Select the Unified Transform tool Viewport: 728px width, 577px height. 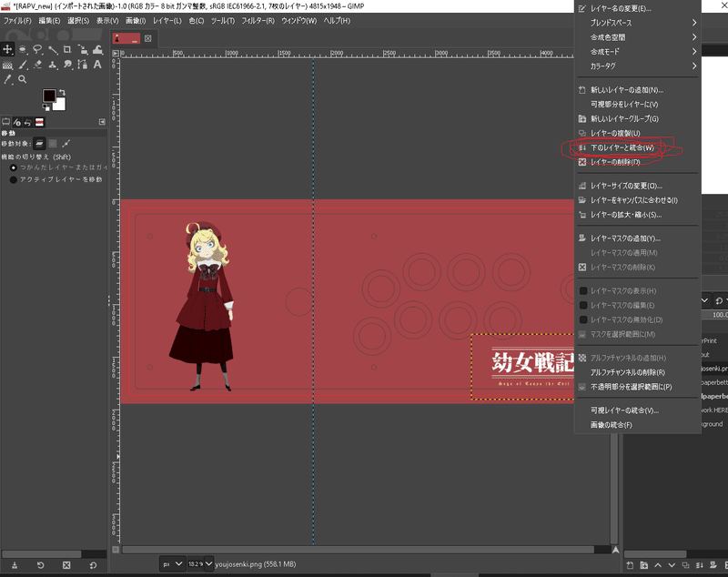[83, 50]
